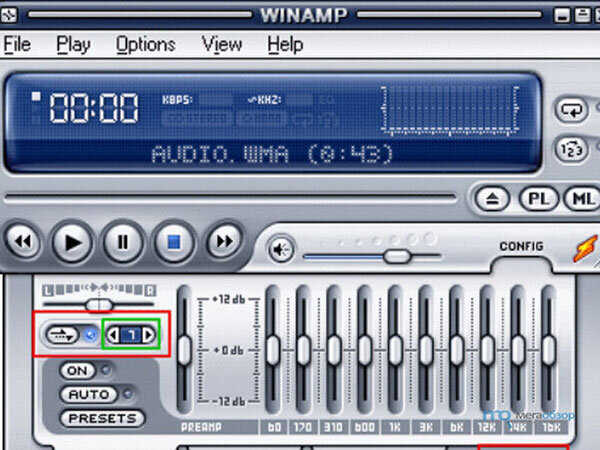
Task: Skip to the next track
Action: point(224,241)
